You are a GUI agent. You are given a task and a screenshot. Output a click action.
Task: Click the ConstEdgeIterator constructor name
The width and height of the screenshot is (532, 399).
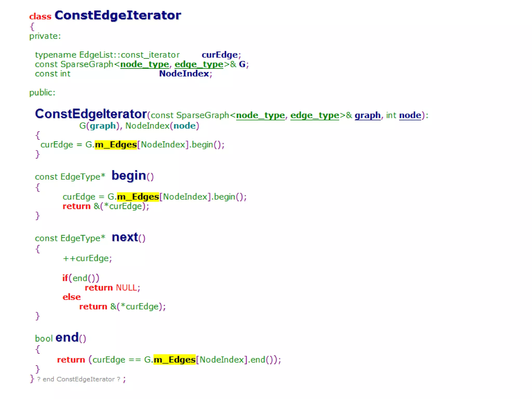(x=91, y=114)
